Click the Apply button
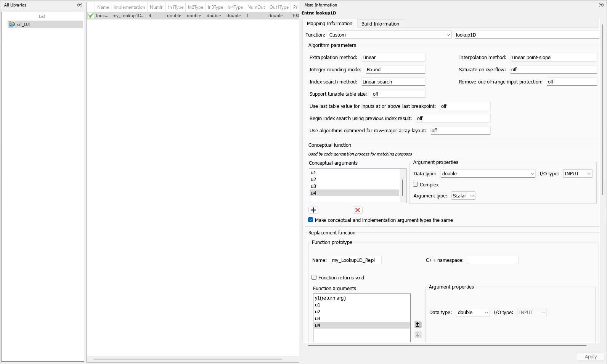 pyautogui.click(x=591, y=357)
